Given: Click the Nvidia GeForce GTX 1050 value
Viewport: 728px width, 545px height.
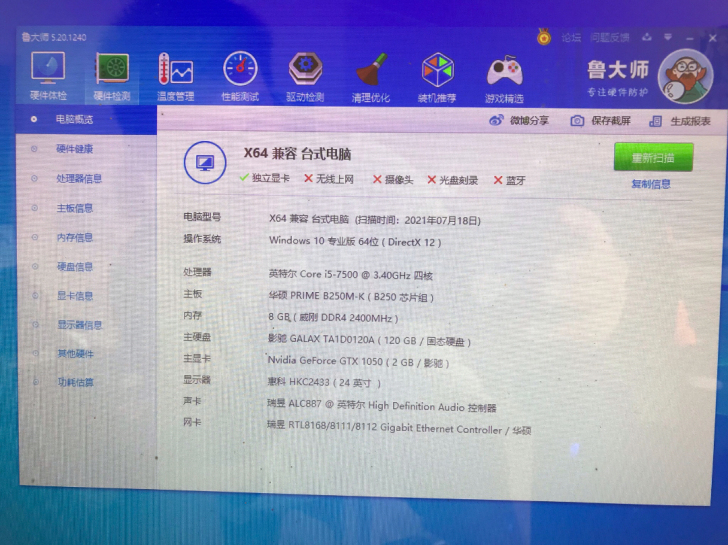Looking at the screenshot, I should point(358,361).
